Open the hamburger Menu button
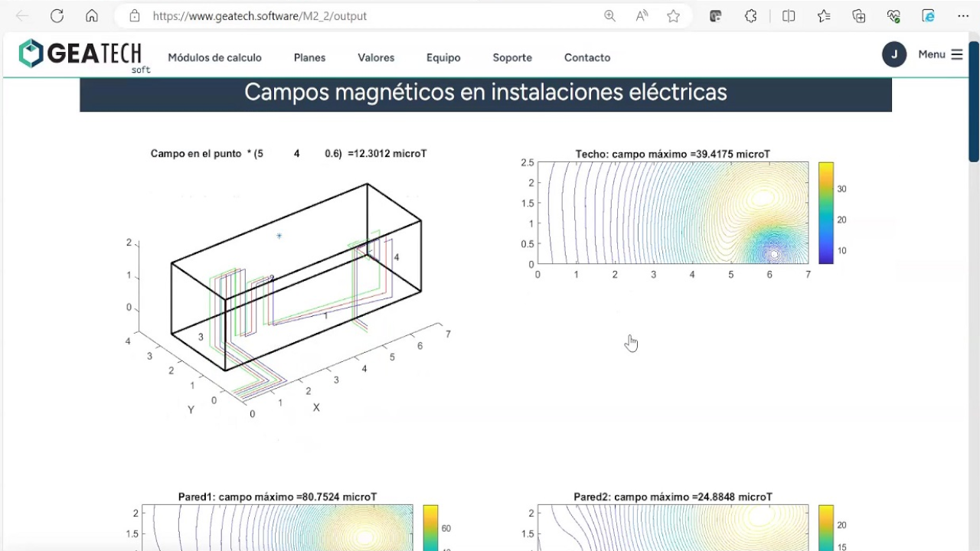The height and width of the screenshot is (551, 980). 940,54
